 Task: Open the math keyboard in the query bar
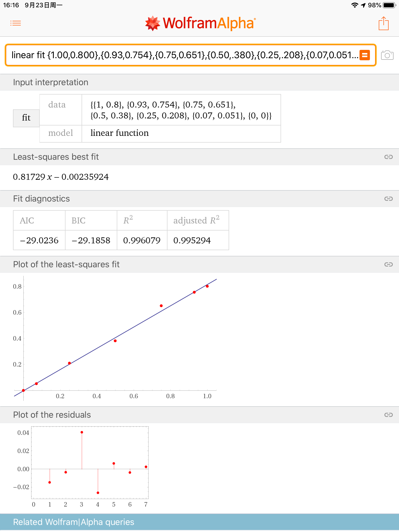click(365, 55)
